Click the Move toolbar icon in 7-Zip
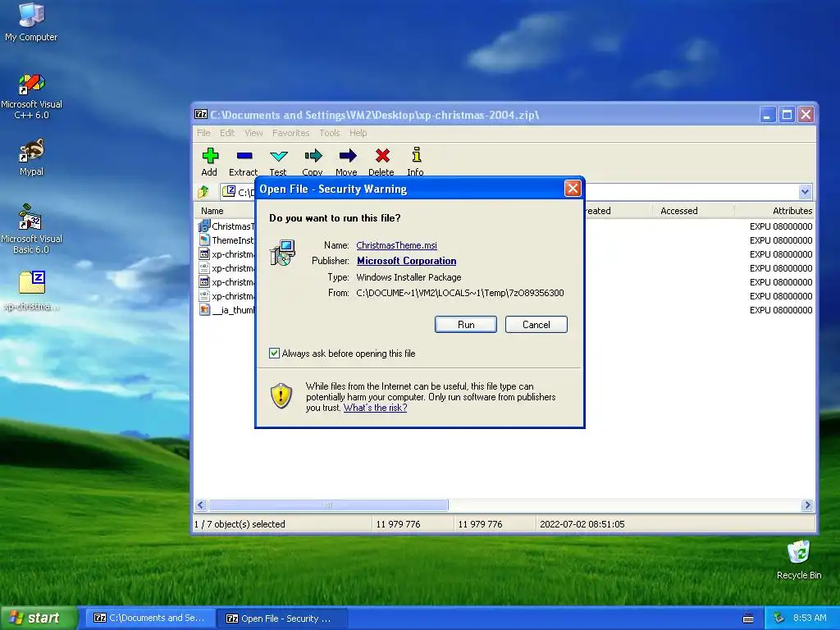 pyautogui.click(x=348, y=156)
